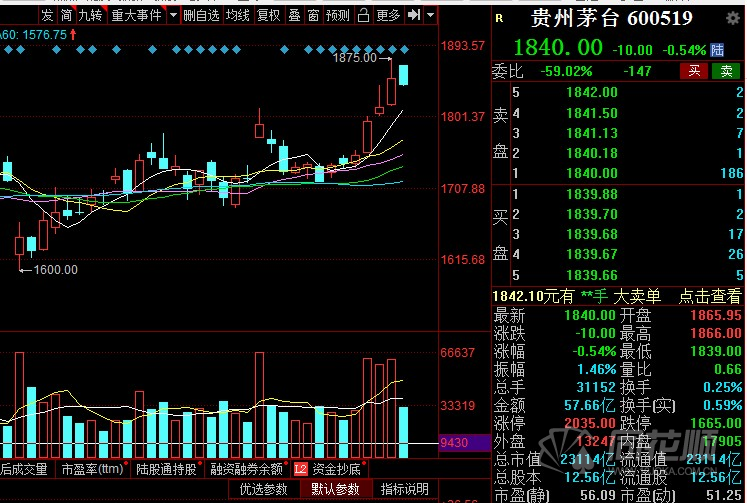747x503 pixels.
Task: Click the 委比 -59.02% value
Action: pyautogui.click(x=566, y=71)
